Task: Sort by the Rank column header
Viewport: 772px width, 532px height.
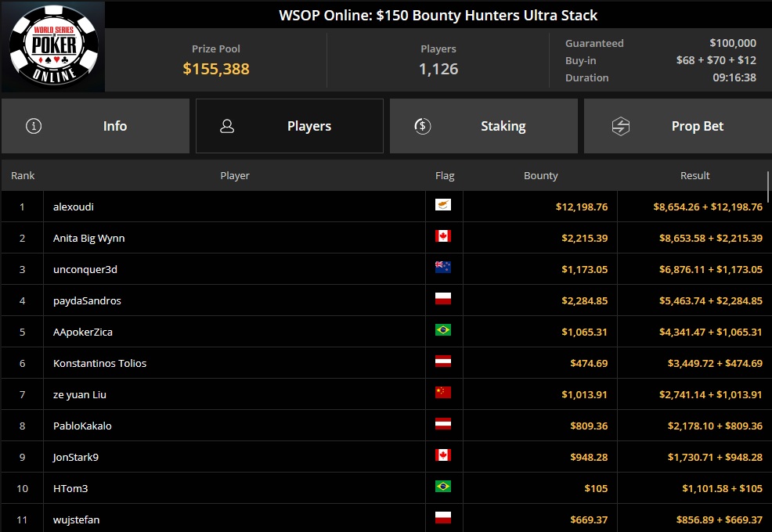Action: coord(23,176)
